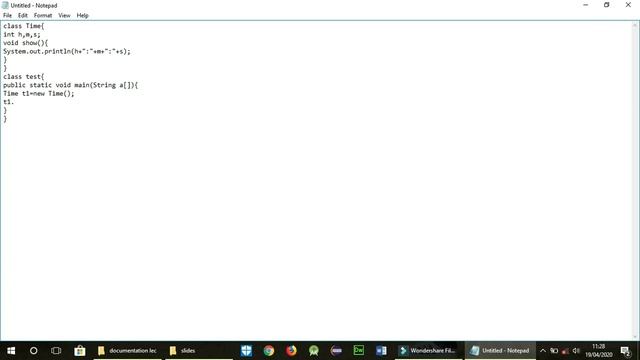The height and width of the screenshot is (360, 640).
Task: Launch Firefox from taskbar
Action: tap(291, 351)
